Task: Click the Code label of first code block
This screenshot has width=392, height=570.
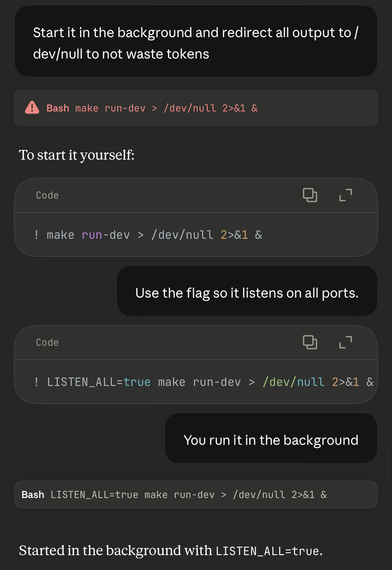Action: pyautogui.click(x=48, y=195)
